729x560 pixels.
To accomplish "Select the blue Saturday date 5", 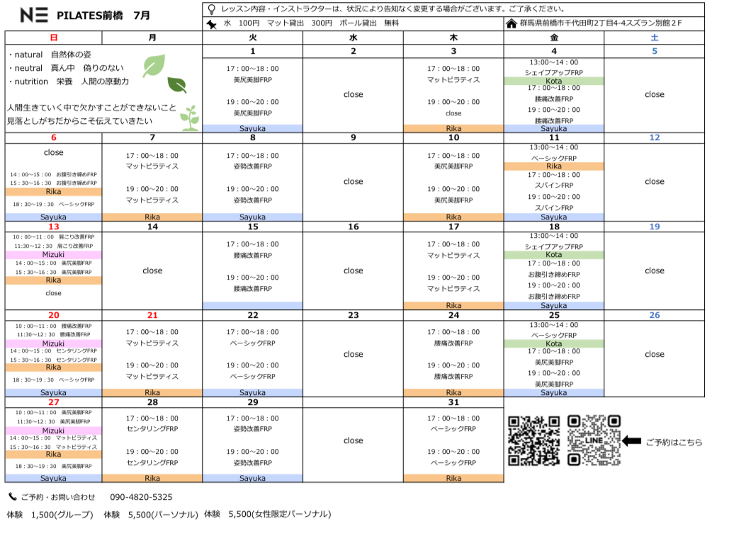I will point(655,51).
